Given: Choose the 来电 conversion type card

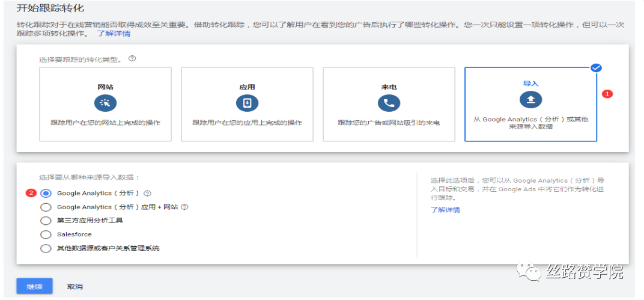Looking at the screenshot, I should tap(389, 105).
